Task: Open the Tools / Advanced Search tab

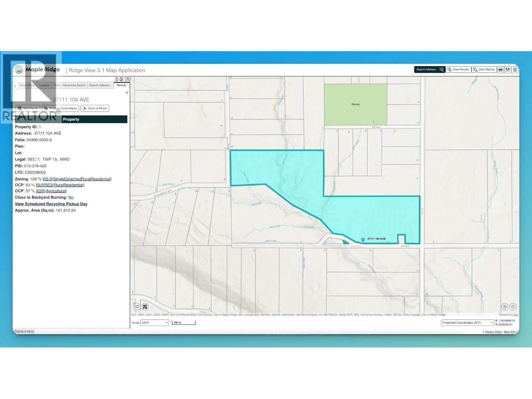Action: 70,85
